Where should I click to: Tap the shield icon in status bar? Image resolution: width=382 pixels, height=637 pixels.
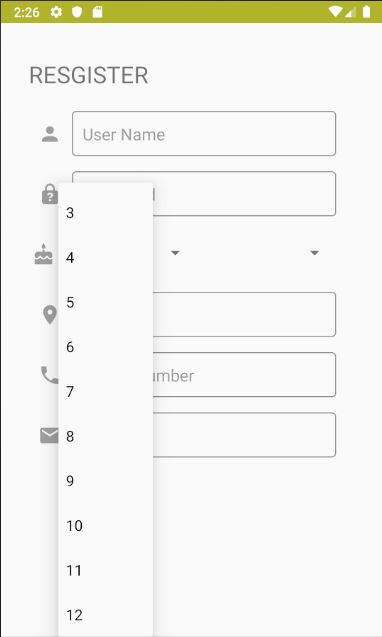click(x=77, y=12)
